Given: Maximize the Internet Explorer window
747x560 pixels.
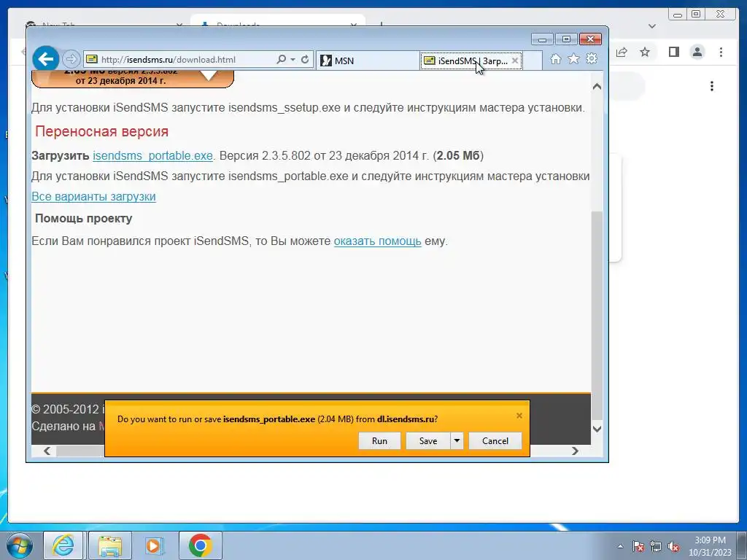Looking at the screenshot, I should (566, 39).
